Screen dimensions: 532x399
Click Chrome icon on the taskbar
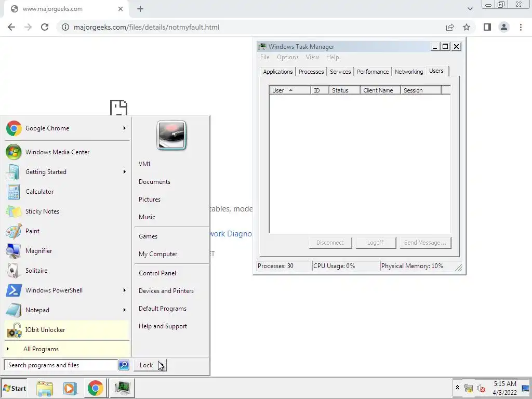(x=96, y=388)
